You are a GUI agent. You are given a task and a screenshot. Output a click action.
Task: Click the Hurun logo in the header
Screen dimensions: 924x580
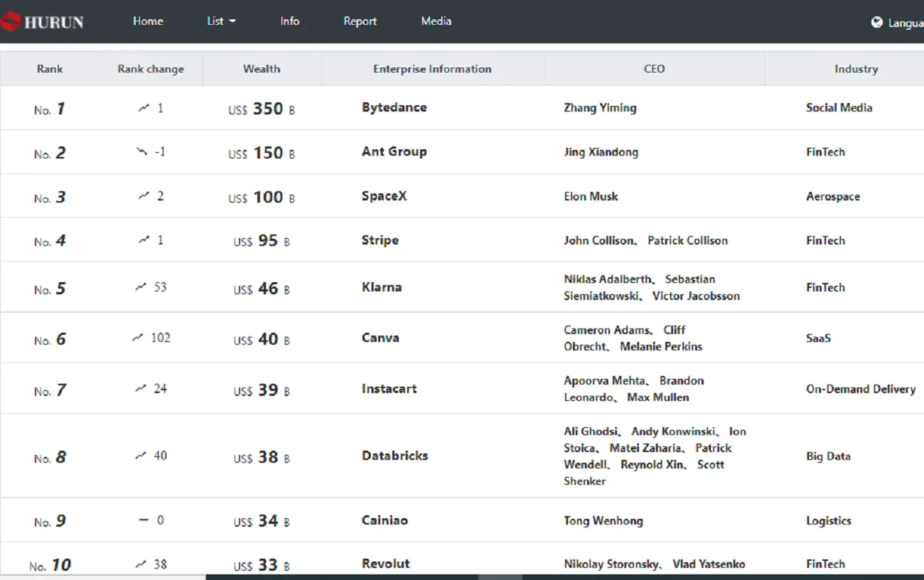[x=43, y=21]
